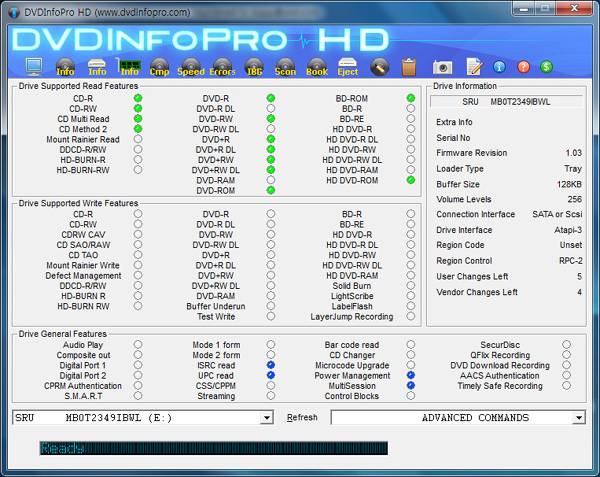
Task: Open the memory chip Info icon
Action: click(x=129, y=67)
